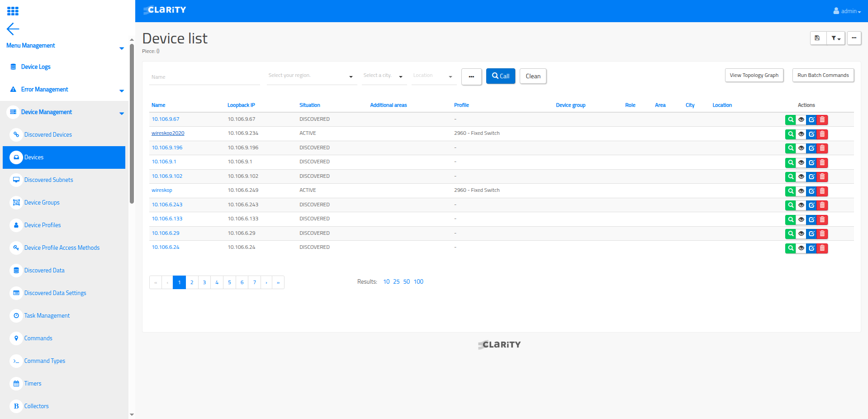
Task: Edit device 10.106.9.1 with the blue icon
Action: [812, 162]
